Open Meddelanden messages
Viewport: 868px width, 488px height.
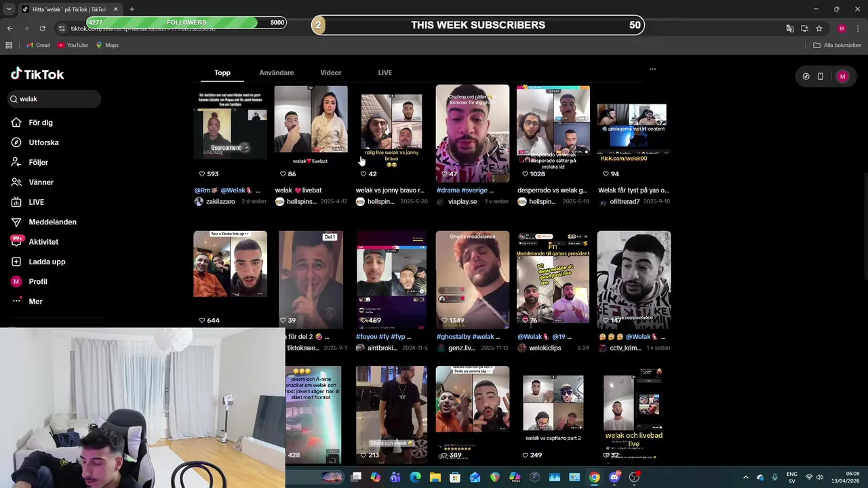click(x=43, y=222)
